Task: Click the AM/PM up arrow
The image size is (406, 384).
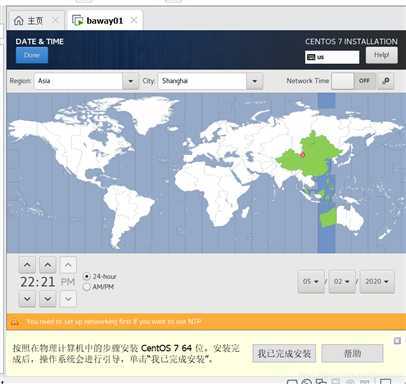Action: 68,265
